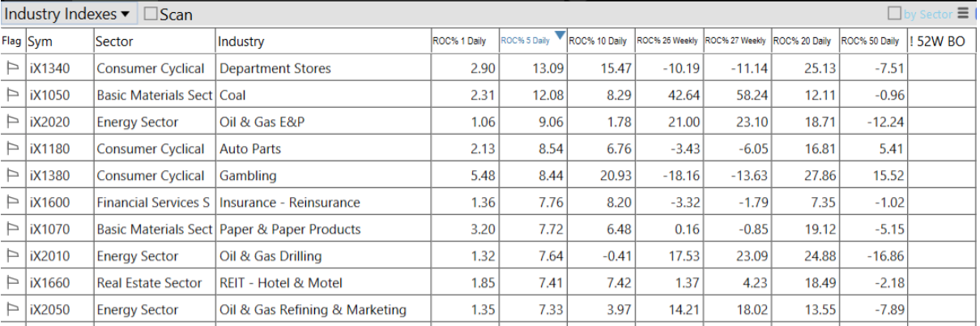The height and width of the screenshot is (326, 980).
Task: Enable the Scan checkbox
Action: coord(151,14)
